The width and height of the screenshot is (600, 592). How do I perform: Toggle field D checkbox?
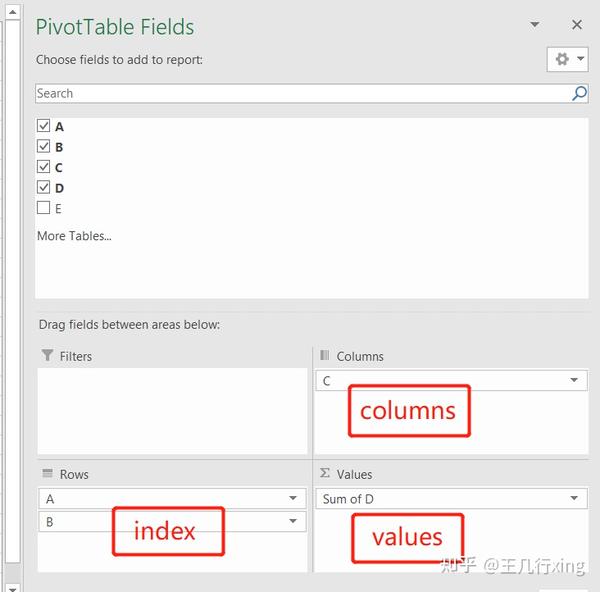click(x=43, y=187)
